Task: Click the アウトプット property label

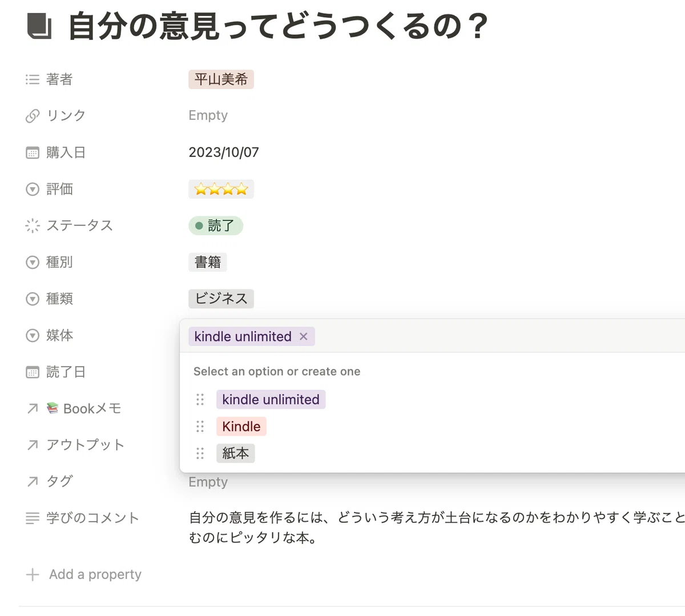Action: click(x=85, y=445)
